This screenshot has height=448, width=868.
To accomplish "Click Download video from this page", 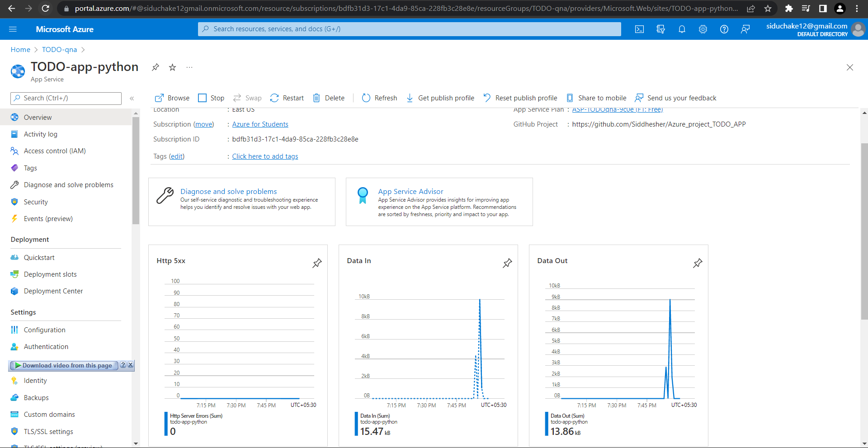I will tap(63, 365).
